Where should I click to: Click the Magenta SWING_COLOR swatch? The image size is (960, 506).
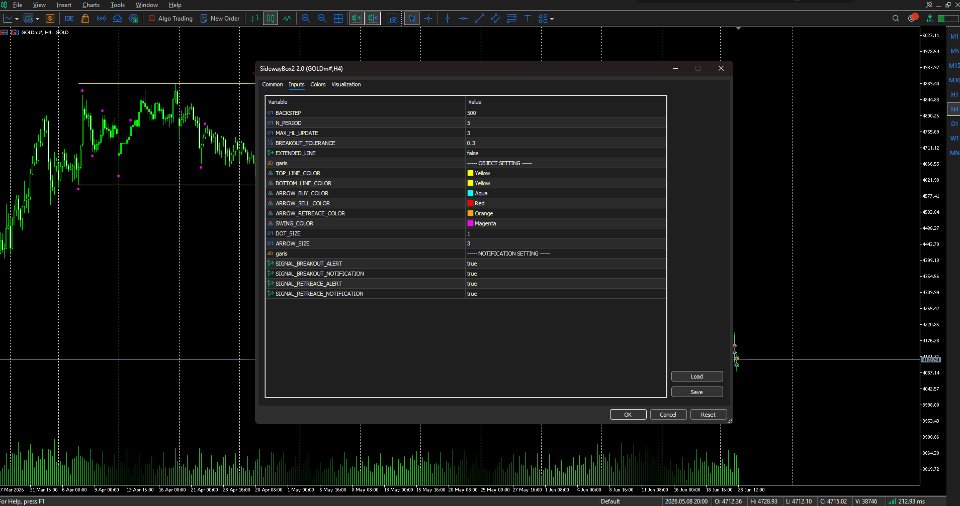tap(470, 224)
